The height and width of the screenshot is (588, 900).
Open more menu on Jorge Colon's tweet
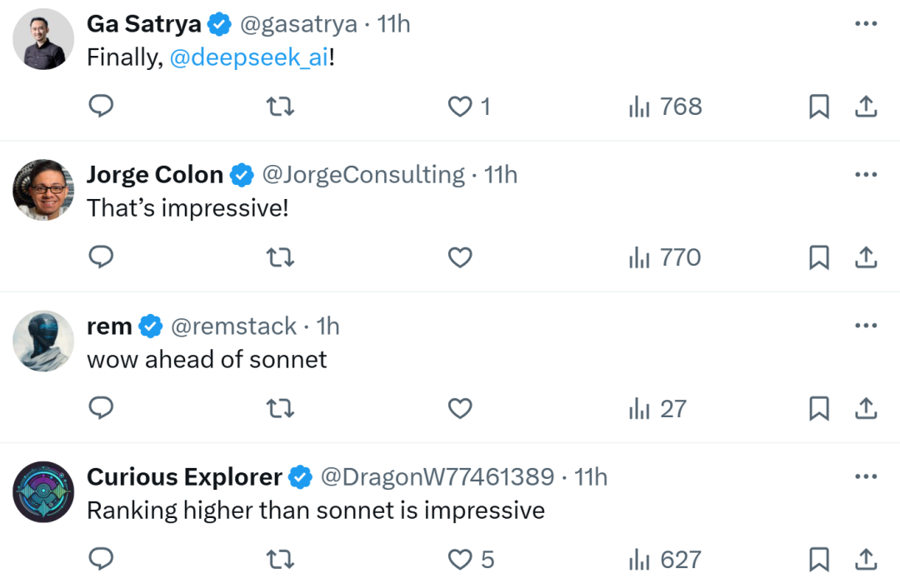point(866,174)
